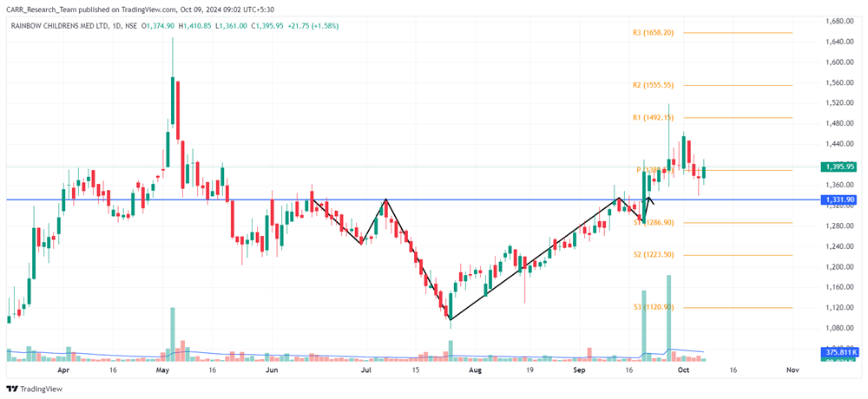Click the Jul label on time axis
Viewport: 868px width, 399px height.
(x=365, y=370)
